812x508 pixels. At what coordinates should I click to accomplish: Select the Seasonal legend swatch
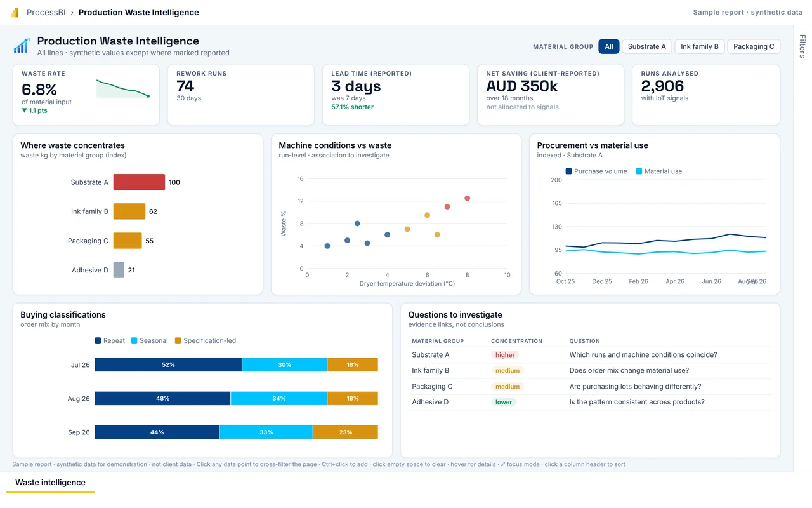tap(134, 341)
